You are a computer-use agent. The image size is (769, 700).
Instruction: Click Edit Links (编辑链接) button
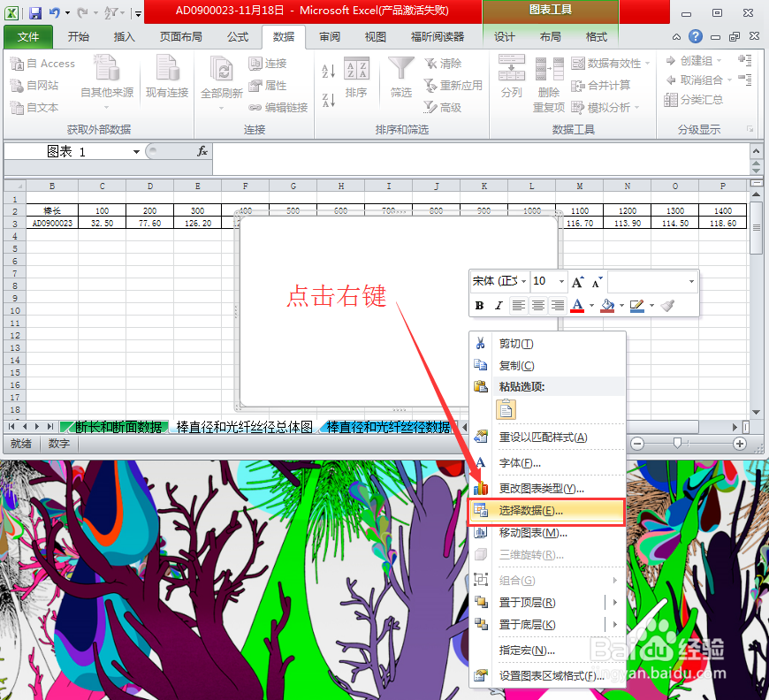tap(278, 108)
